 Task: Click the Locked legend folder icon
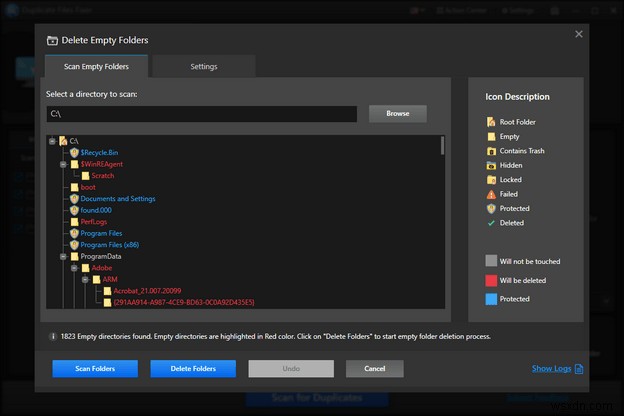tap(491, 180)
